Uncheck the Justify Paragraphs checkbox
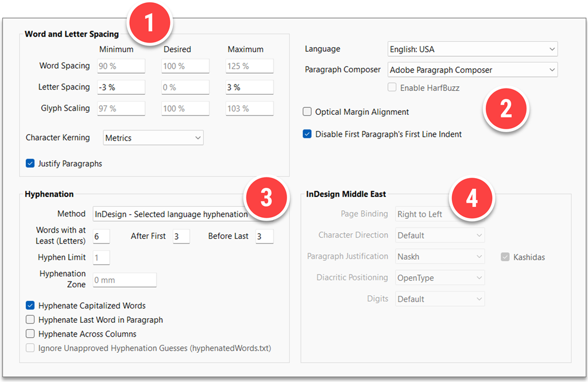This screenshot has height=382, width=588. click(x=30, y=163)
